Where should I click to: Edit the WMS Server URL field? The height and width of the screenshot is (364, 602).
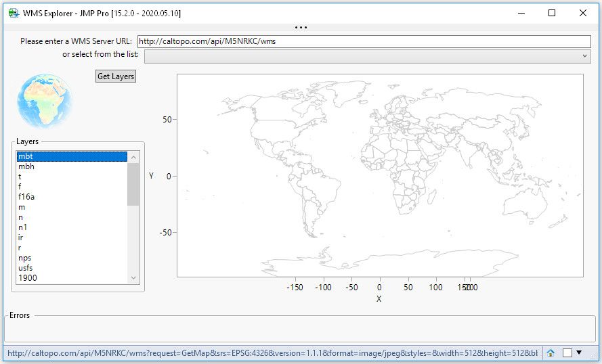click(x=364, y=41)
